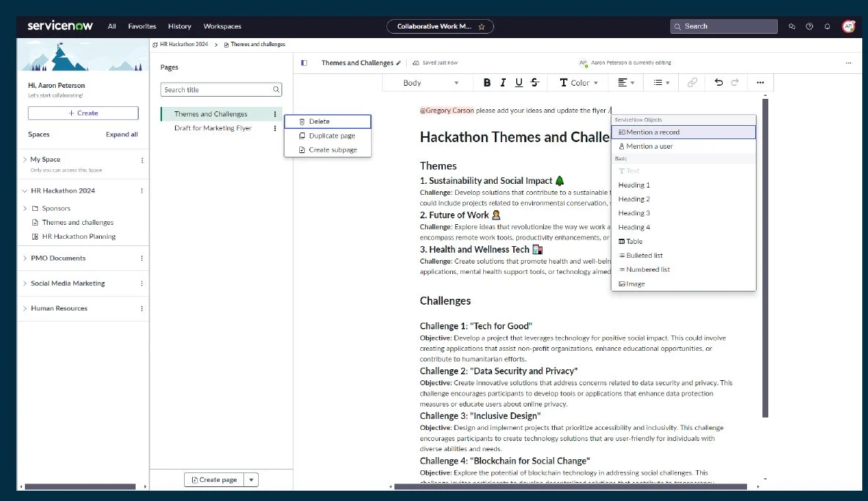Insert Heading 3 from slash menu
Screen dimensions: 868x501
(x=683, y=213)
